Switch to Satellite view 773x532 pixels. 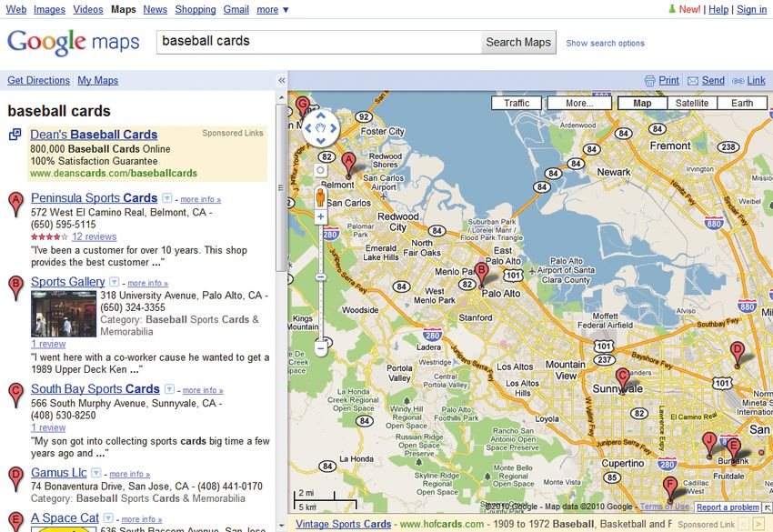click(692, 103)
